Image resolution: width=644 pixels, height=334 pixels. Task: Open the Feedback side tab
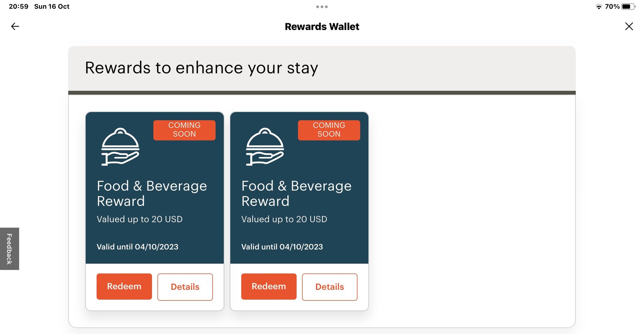(9, 249)
